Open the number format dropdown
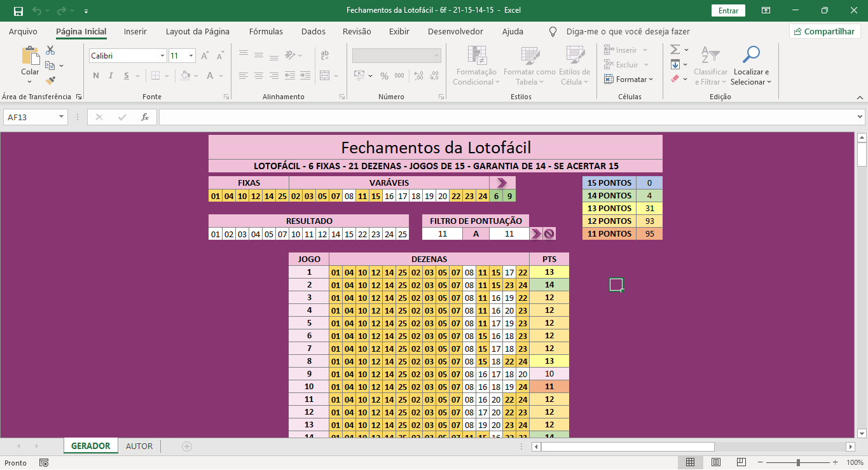 click(x=437, y=55)
